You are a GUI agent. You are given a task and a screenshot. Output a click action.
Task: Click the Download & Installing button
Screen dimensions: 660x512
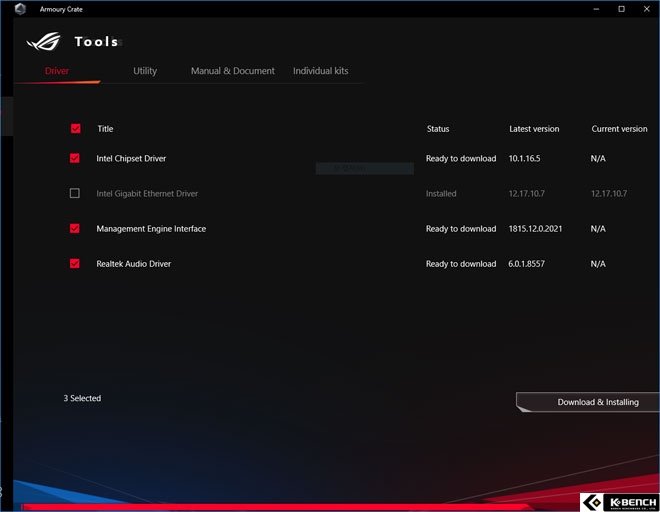[x=588, y=402]
